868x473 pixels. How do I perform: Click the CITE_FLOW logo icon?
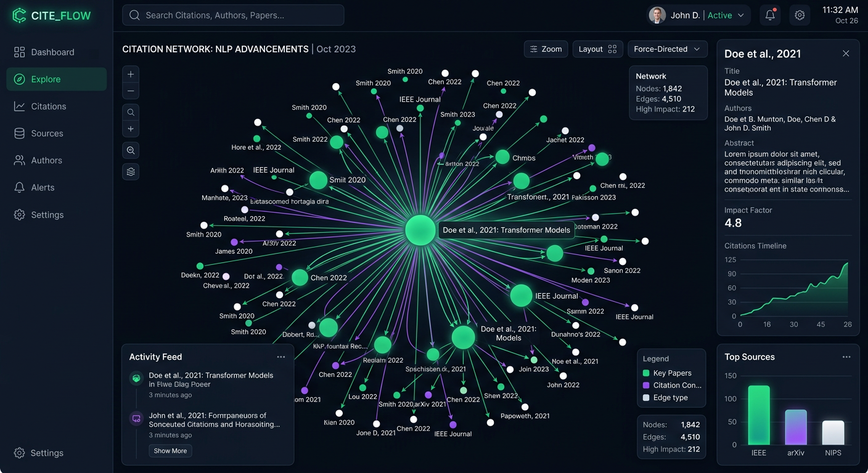pos(19,15)
